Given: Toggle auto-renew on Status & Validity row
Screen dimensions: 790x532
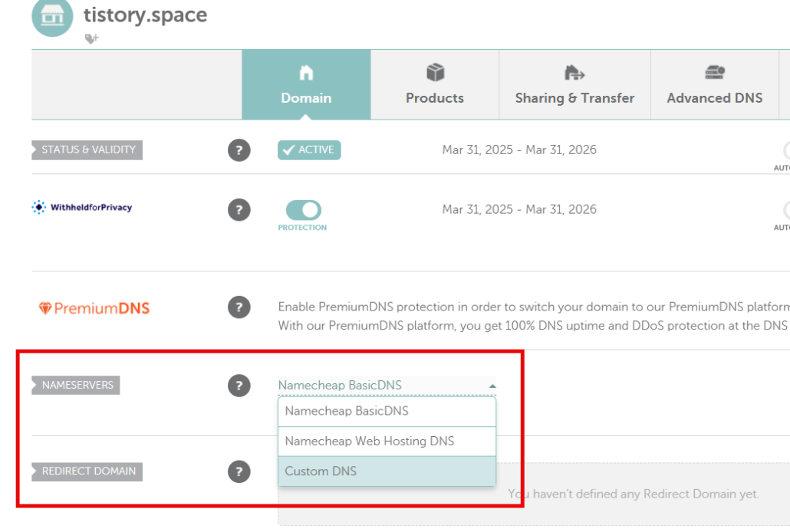Looking at the screenshot, I should point(786,150).
